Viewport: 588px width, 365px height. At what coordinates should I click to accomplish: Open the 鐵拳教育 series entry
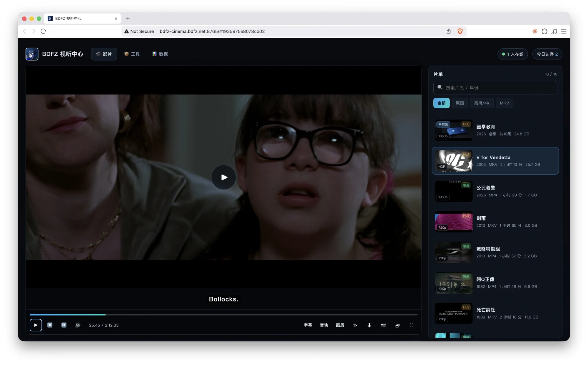(495, 130)
